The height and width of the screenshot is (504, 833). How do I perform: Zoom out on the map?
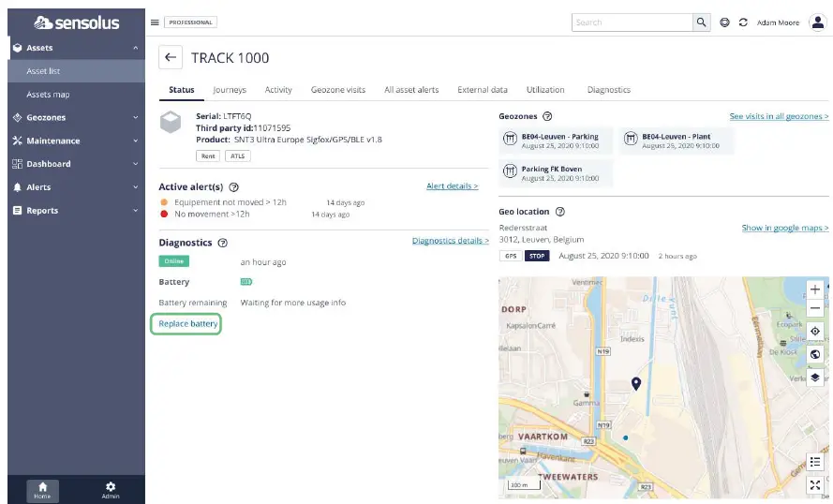pos(815,308)
